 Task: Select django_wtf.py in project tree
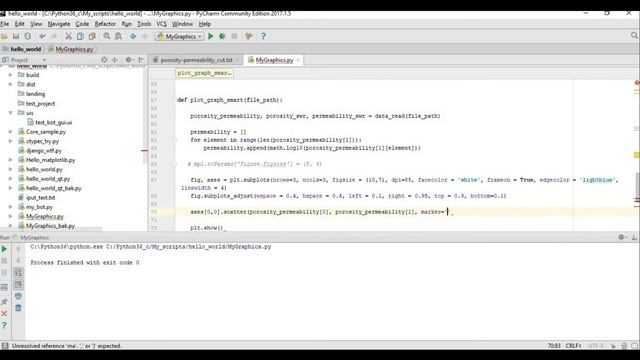44,151
